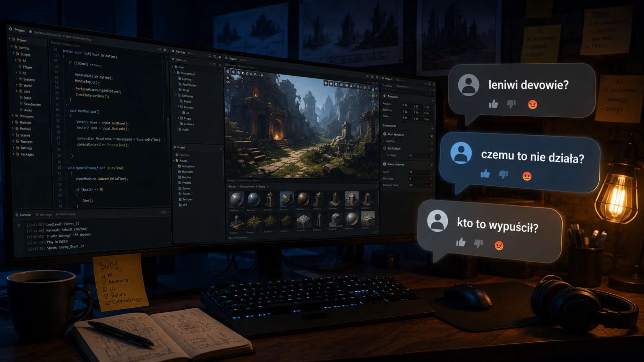Image resolution: width=644 pixels, height=362 pixels.
Task: Open avatar of "czemu to nie działa?" commenter
Action: [x=461, y=153]
